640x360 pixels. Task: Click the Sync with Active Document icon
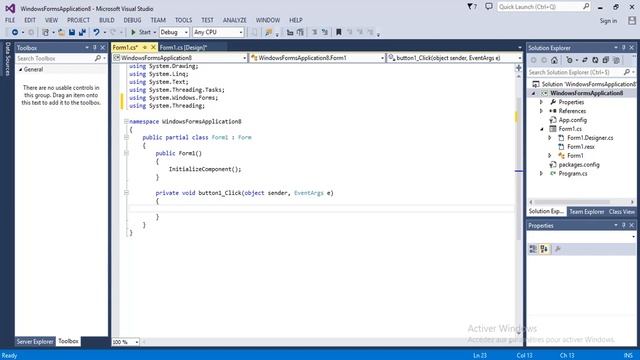coord(585,60)
